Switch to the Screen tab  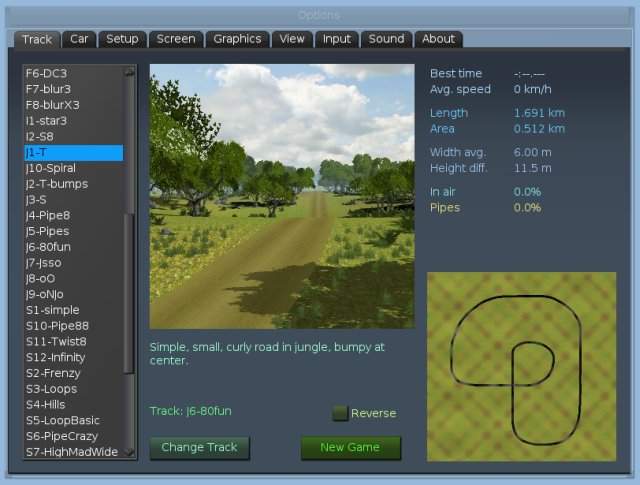point(176,39)
